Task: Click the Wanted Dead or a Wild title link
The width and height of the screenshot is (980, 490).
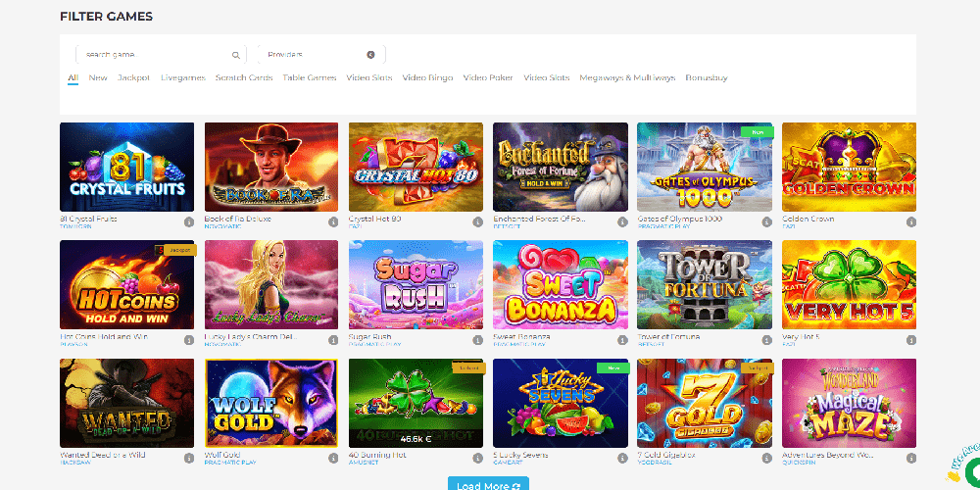Action: 102,454
